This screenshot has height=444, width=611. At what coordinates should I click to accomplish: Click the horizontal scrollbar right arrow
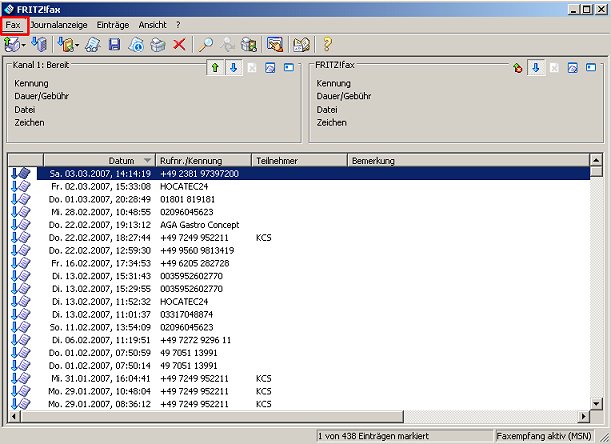tap(583, 416)
